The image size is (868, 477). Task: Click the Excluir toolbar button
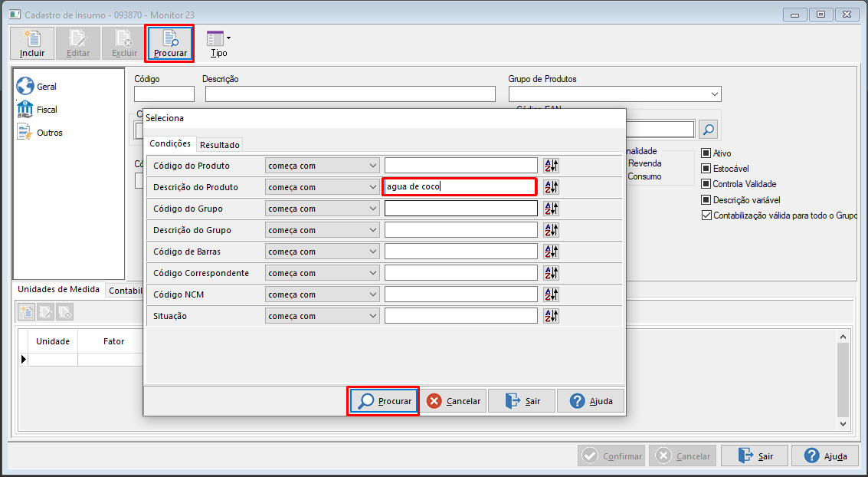tap(124, 44)
